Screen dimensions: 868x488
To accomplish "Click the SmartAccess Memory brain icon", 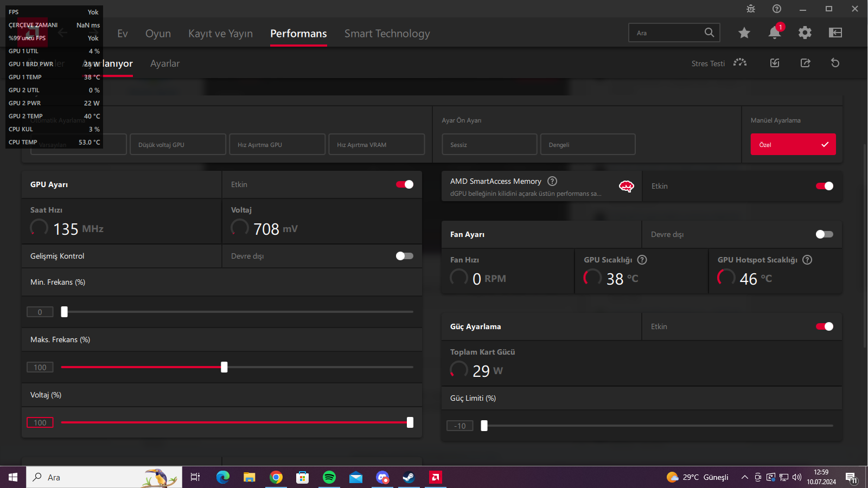I will pyautogui.click(x=626, y=187).
